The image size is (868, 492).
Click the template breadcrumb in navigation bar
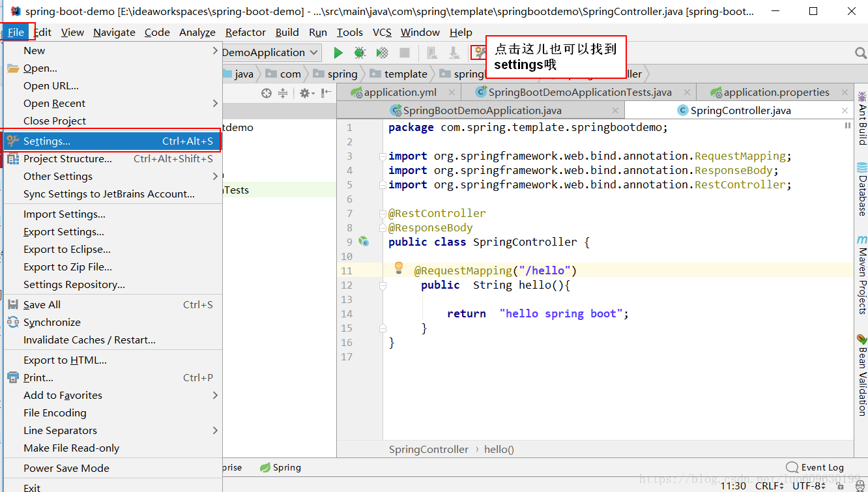398,74
